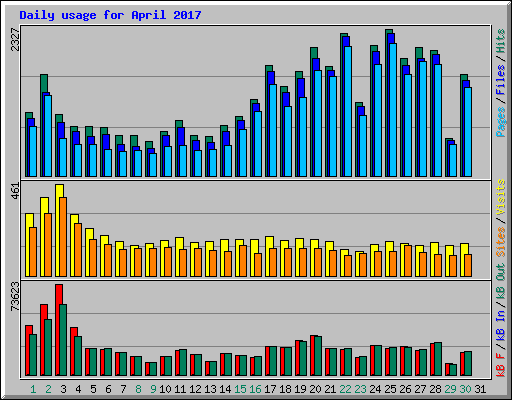Click day label 30 on the x-axis
The image size is (512, 400).
(465, 389)
